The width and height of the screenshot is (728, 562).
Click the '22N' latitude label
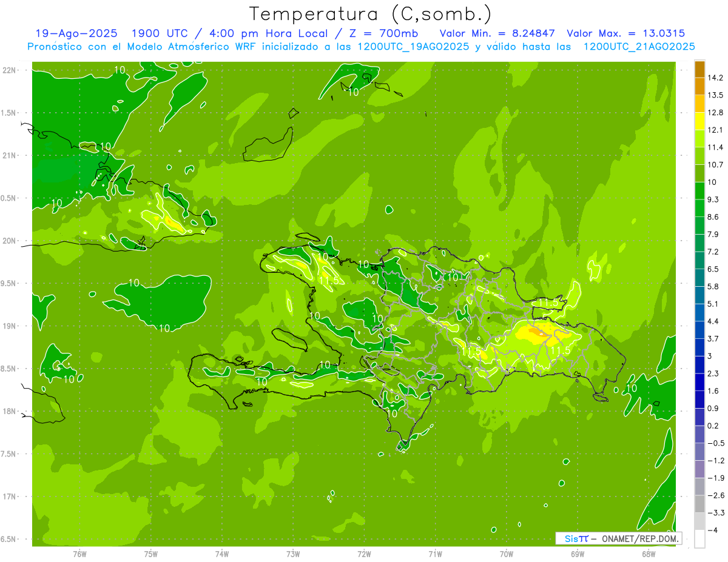point(10,70)
